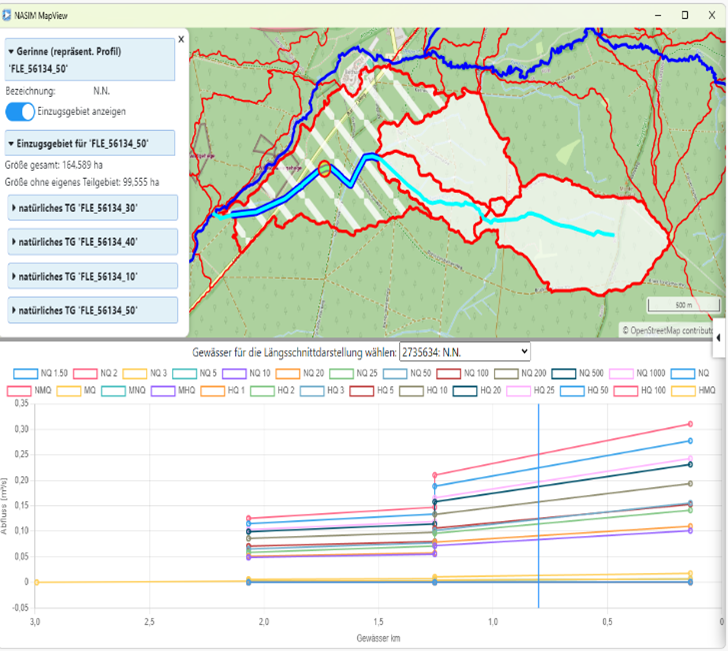Open the OpenStreetMap contributors link
Screen dimensions: 728x651
(x=670, y=329)
